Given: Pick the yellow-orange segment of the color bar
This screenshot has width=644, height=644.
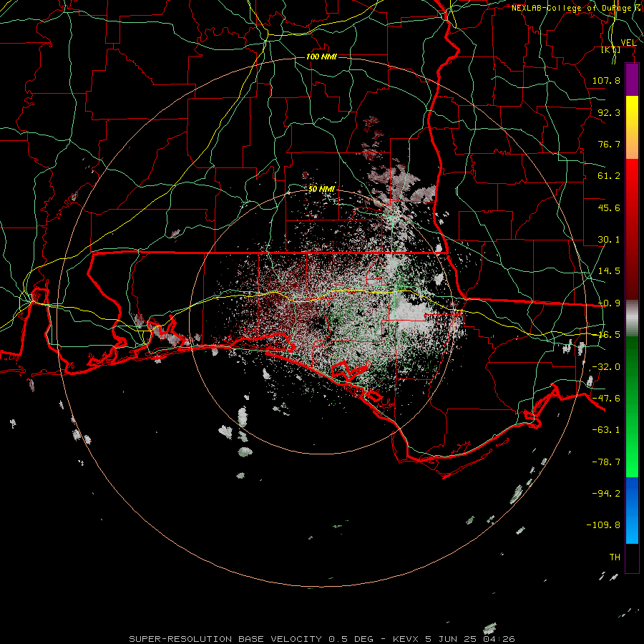Looking at the screenshot, I should [x=632, y=127].
